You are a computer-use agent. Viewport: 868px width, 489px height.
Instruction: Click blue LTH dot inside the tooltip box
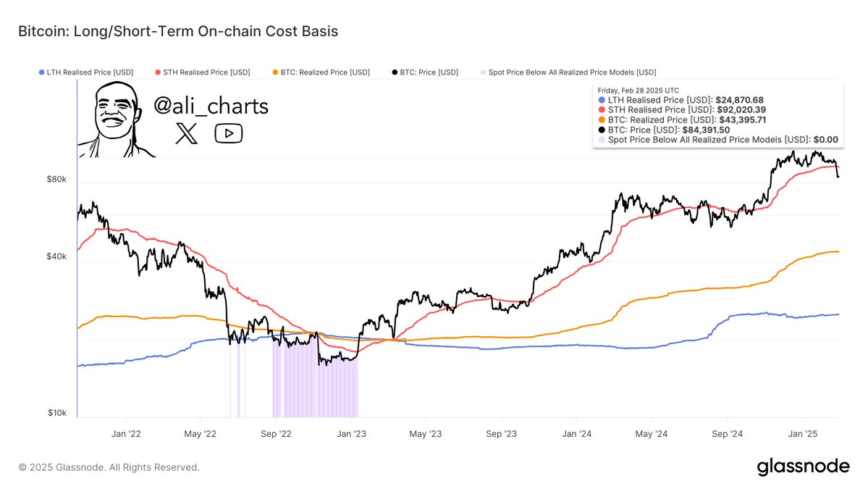coord(602,100)
